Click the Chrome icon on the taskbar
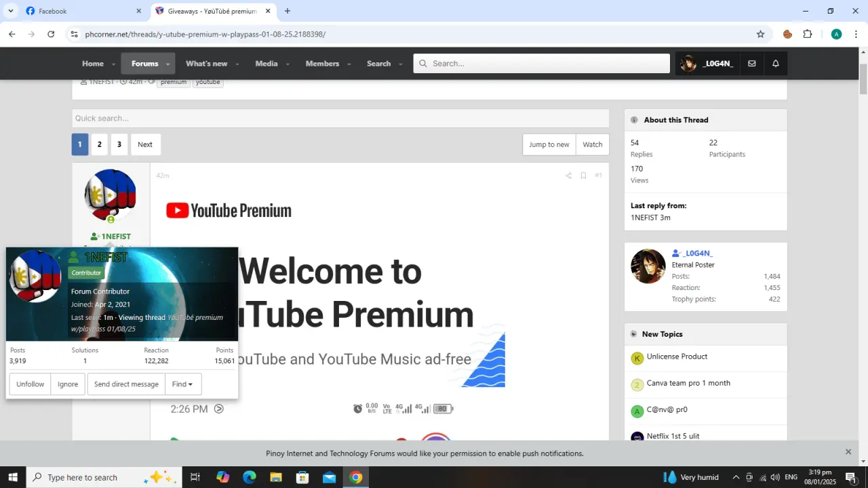 355,477
